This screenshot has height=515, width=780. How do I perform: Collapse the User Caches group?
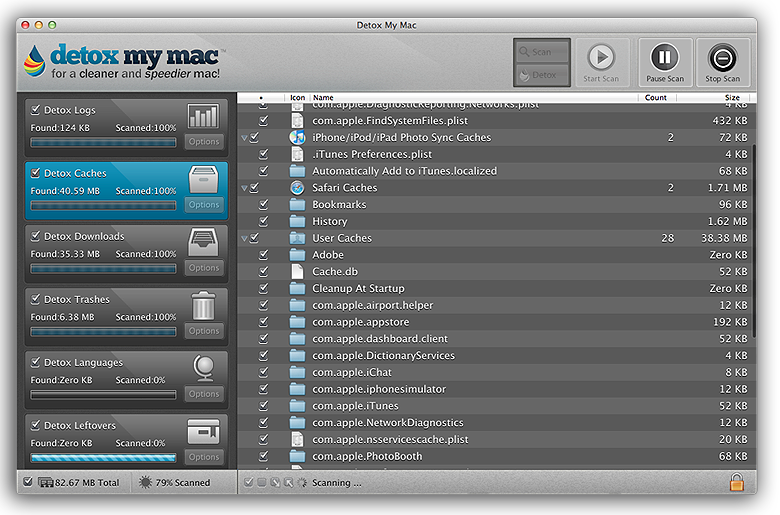click(244, 239)
